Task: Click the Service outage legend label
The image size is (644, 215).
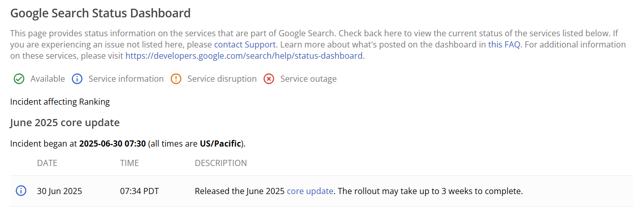Action: coord(308,79)
